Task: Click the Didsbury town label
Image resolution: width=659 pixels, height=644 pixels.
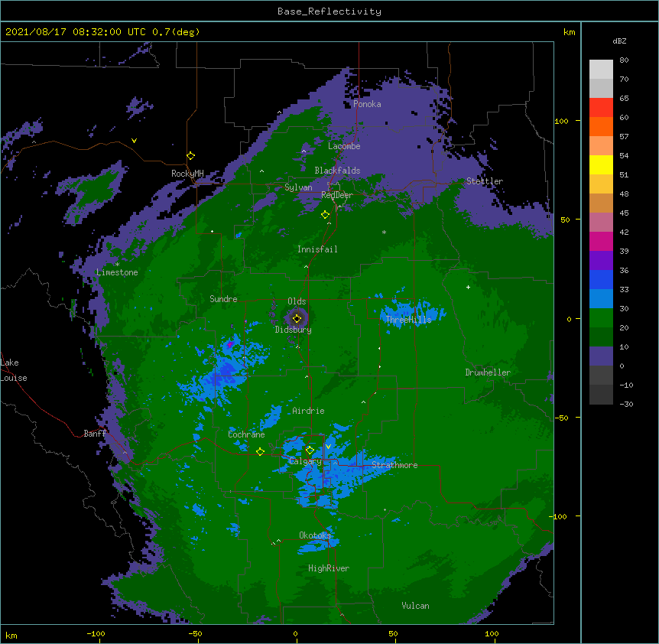Action: pos(294,330)
